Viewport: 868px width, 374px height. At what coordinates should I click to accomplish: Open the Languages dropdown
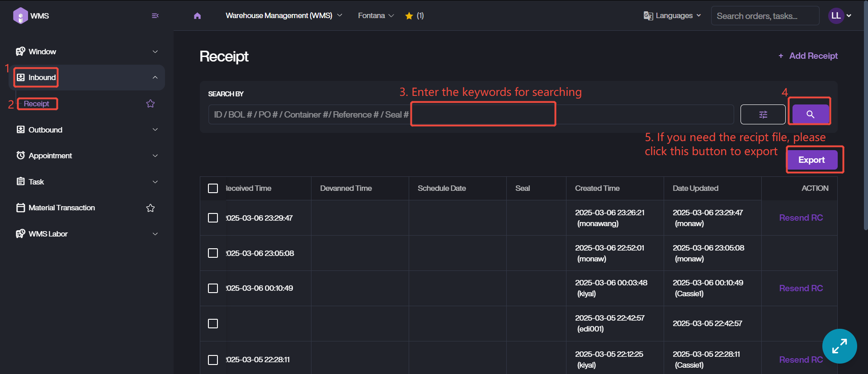[x=673, y=16]
